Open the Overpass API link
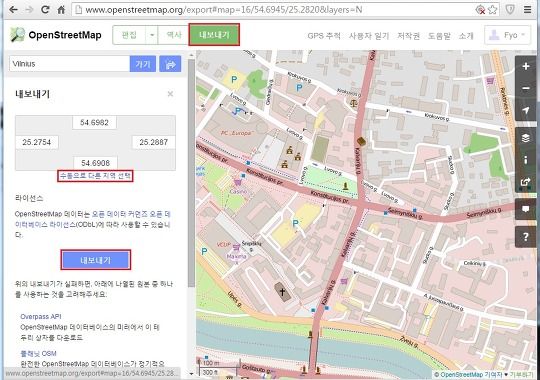 [x=41, y=316]
